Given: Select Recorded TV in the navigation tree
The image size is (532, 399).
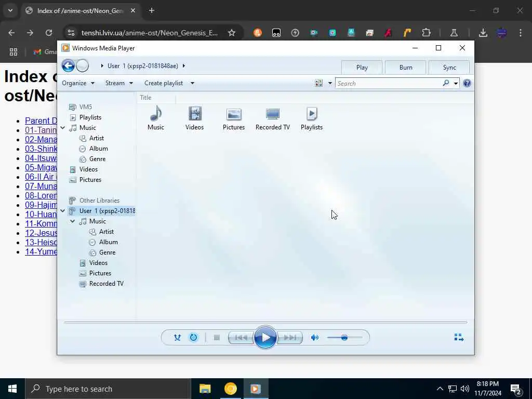Looking at the screenshot, I should point(106,284).
